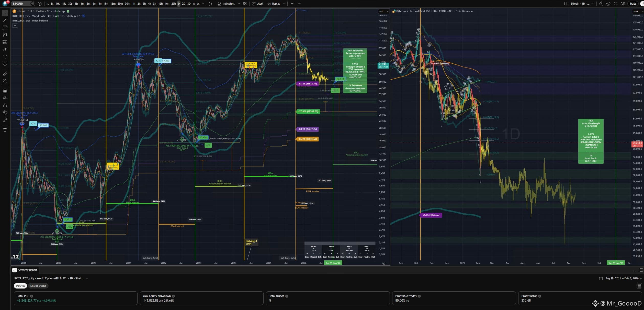The image size is (644, 310).
Task: Switch to the W weekly timeframe
Action: click(194, 4)
